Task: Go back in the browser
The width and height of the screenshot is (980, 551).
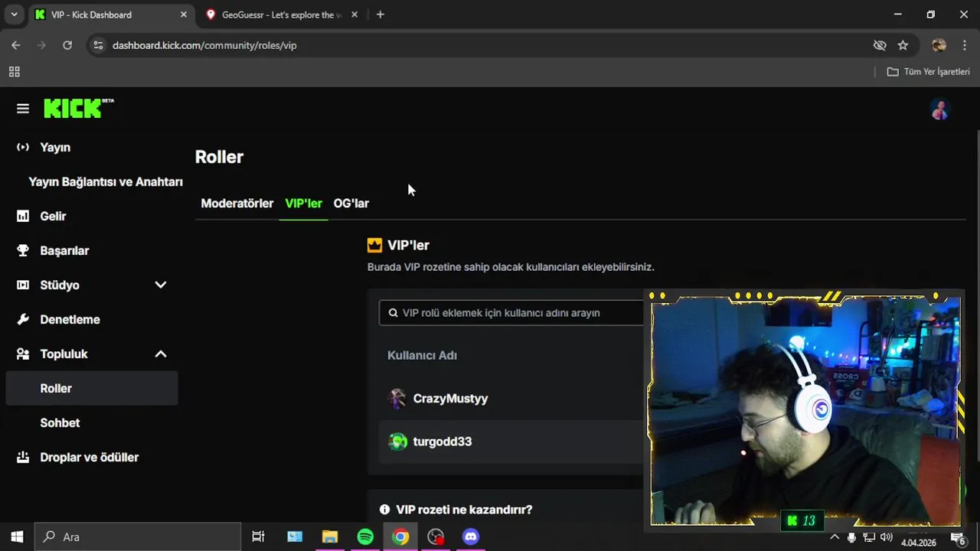Action: click(x=16, y=45)
